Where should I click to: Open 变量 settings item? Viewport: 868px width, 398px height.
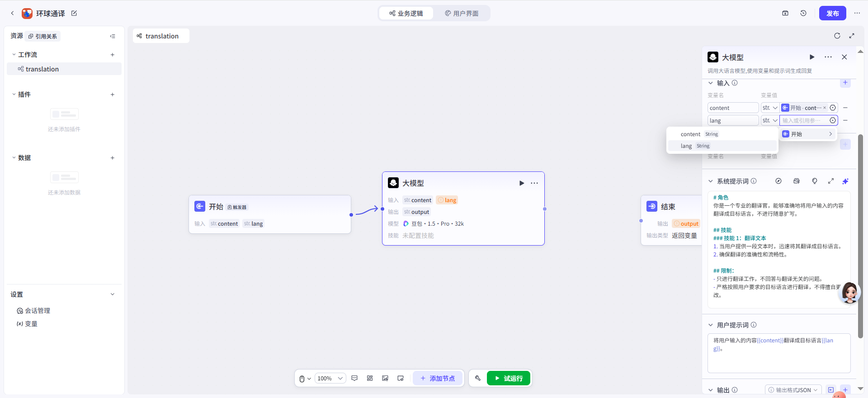tap(27, 324)
